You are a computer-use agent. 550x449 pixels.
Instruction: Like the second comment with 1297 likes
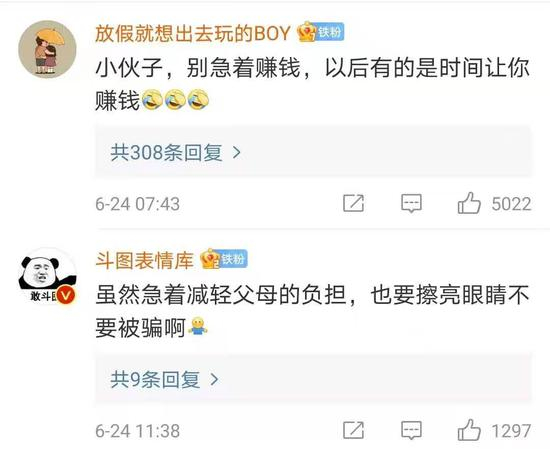click(469, 430)
